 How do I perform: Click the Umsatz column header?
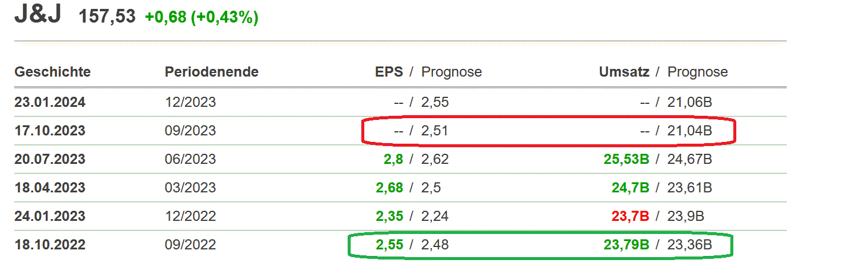click(x=624, y=72)
